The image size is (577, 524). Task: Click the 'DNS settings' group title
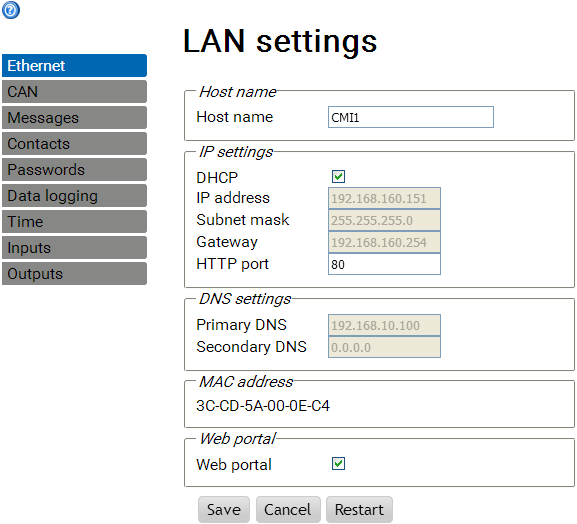(245, 299)
